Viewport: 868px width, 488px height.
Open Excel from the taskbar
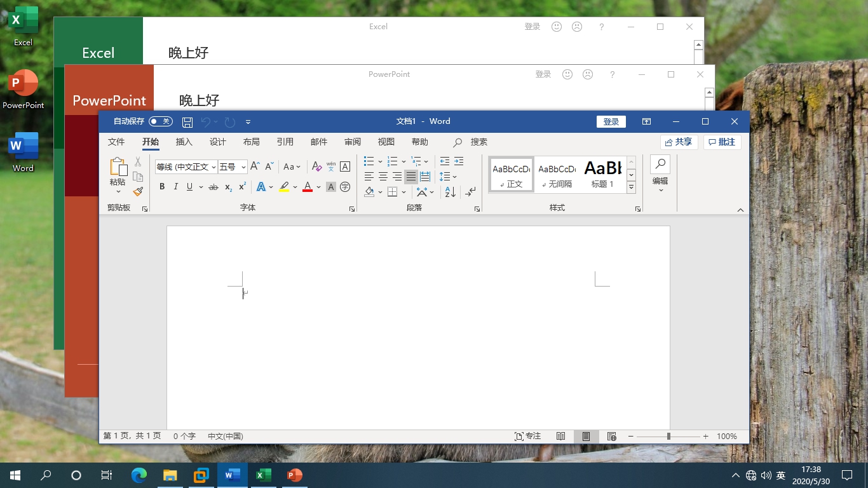click(x=263, y=475)
